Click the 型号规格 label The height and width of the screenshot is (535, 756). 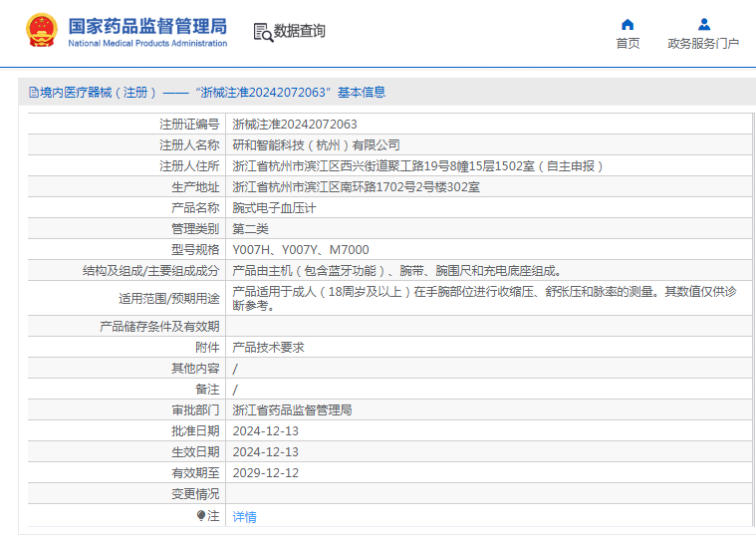click(x=195, y=250)
